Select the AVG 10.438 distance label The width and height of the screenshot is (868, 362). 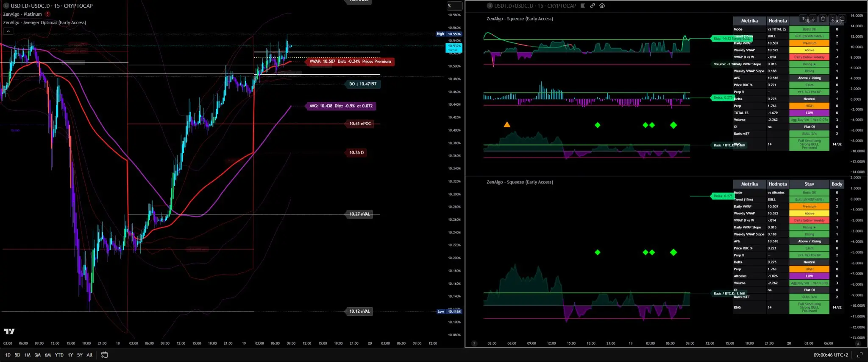pos(341,106)
